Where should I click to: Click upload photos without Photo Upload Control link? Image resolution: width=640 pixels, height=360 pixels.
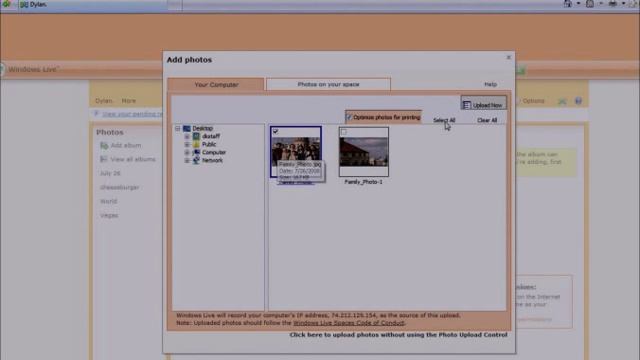point(398,335)
